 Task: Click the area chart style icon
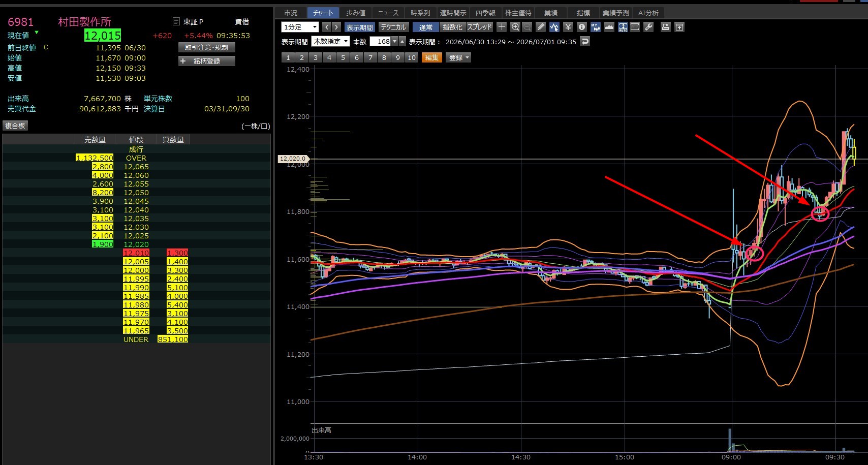(x=609, y=27)
